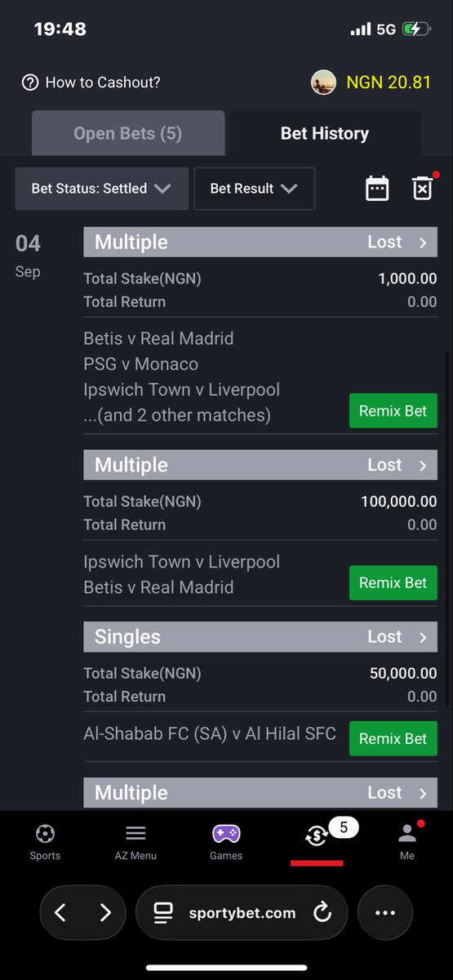Tap the bet slip icon with badge 5

click(x=317, y=835)
